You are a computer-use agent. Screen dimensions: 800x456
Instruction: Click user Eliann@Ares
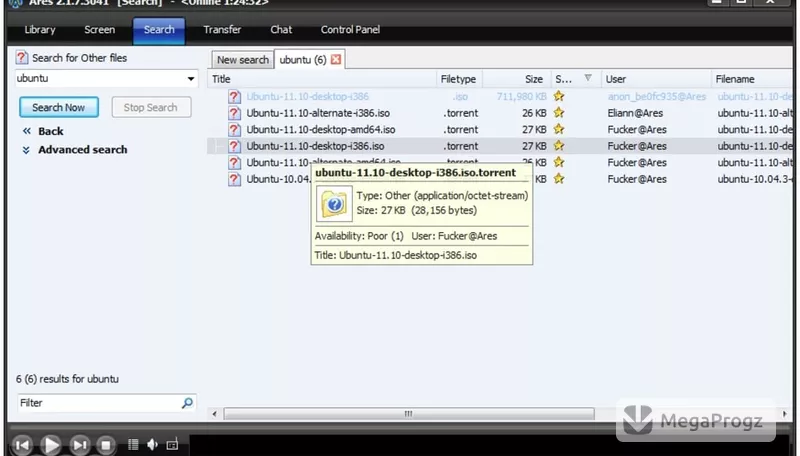[635, 113]
